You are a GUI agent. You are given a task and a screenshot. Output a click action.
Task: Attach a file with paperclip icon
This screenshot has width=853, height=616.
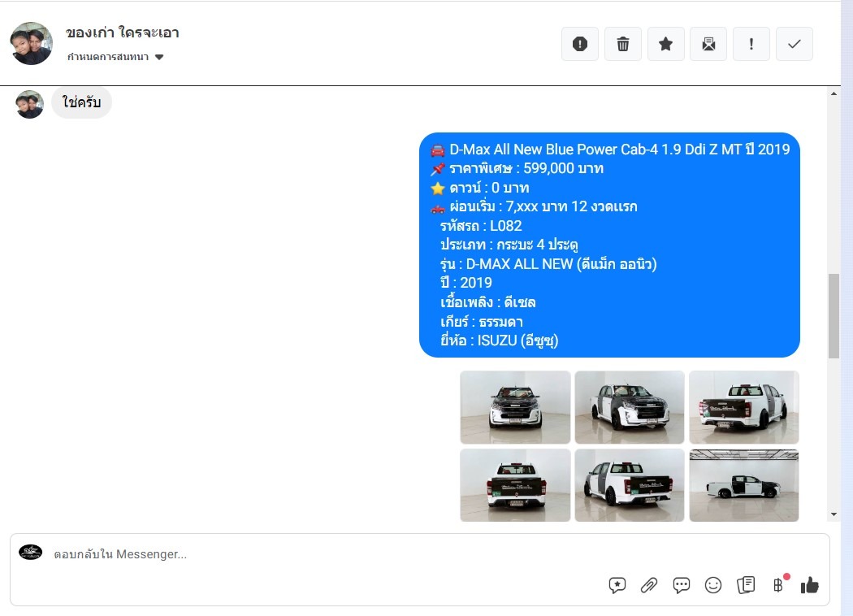(x=649, y=586)
